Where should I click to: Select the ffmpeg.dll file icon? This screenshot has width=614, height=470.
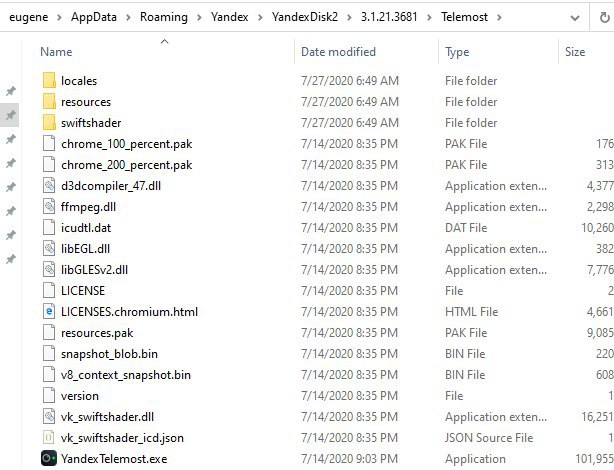(49, 206)
